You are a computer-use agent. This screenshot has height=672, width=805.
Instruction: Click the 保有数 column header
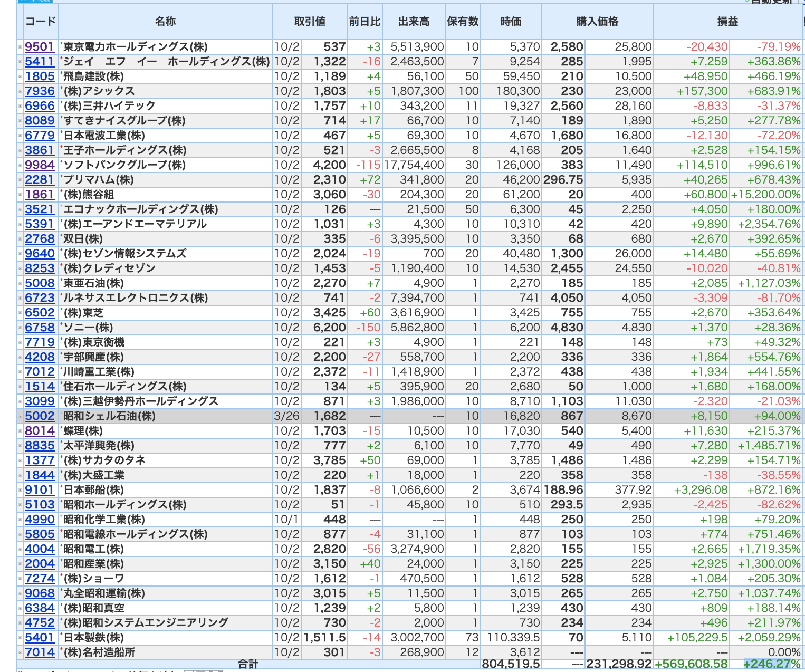pos(463,22)
